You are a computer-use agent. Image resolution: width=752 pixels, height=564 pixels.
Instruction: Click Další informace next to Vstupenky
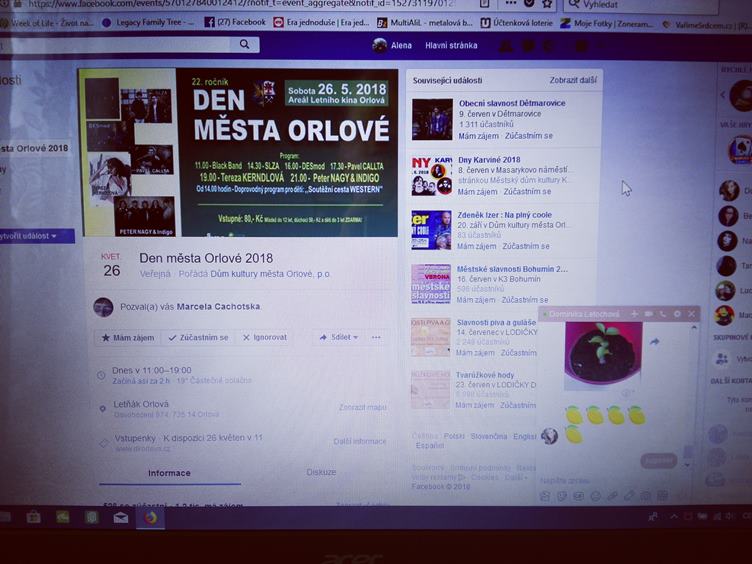pyautogui.click(x=360, y=441)
